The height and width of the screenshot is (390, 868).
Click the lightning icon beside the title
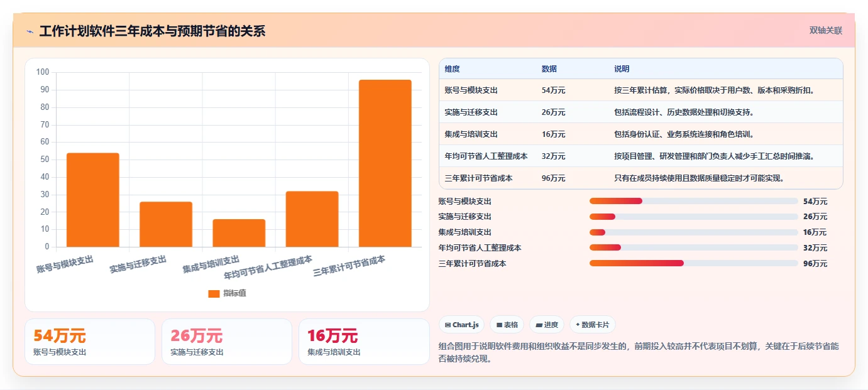(30, 31)
